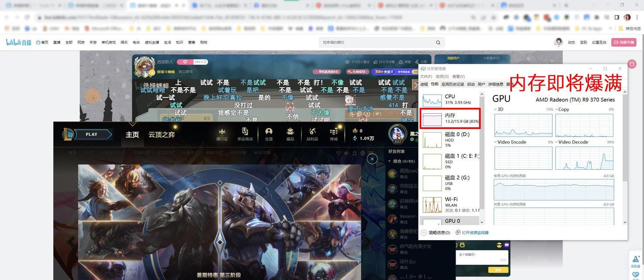This screenshot has width=644, height=280.
Task: Open 网游 category in bilibili nav
Action: 81,42
